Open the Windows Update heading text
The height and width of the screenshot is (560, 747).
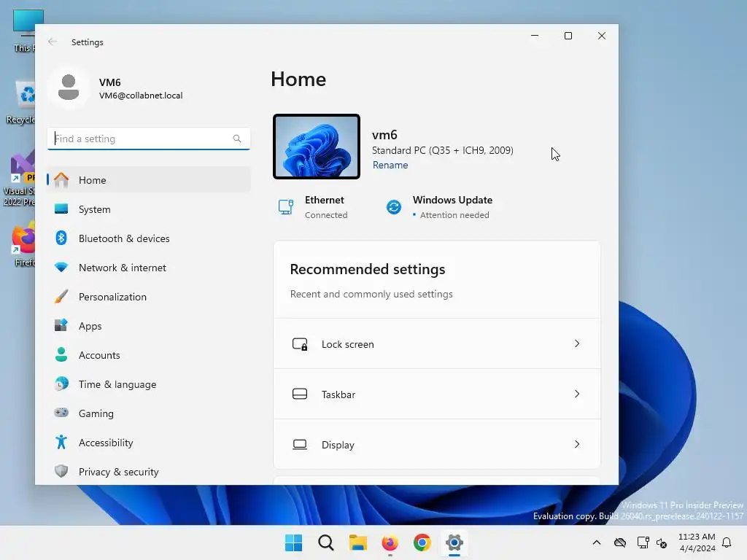click(452, 200)
